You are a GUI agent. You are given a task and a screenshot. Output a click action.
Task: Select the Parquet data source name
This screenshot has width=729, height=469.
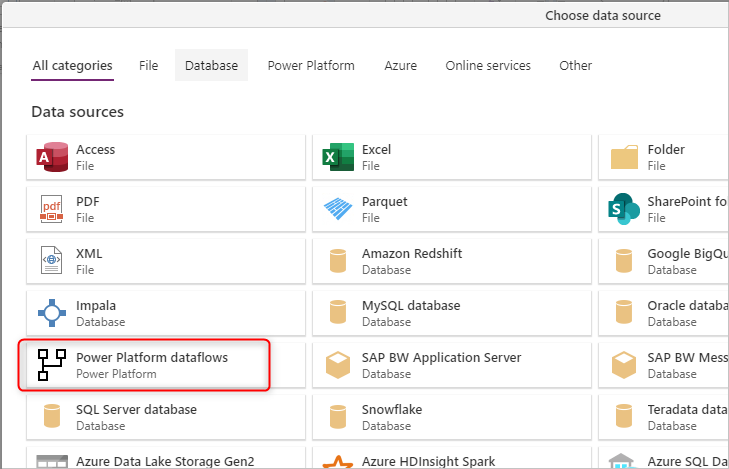click(384, 202)
